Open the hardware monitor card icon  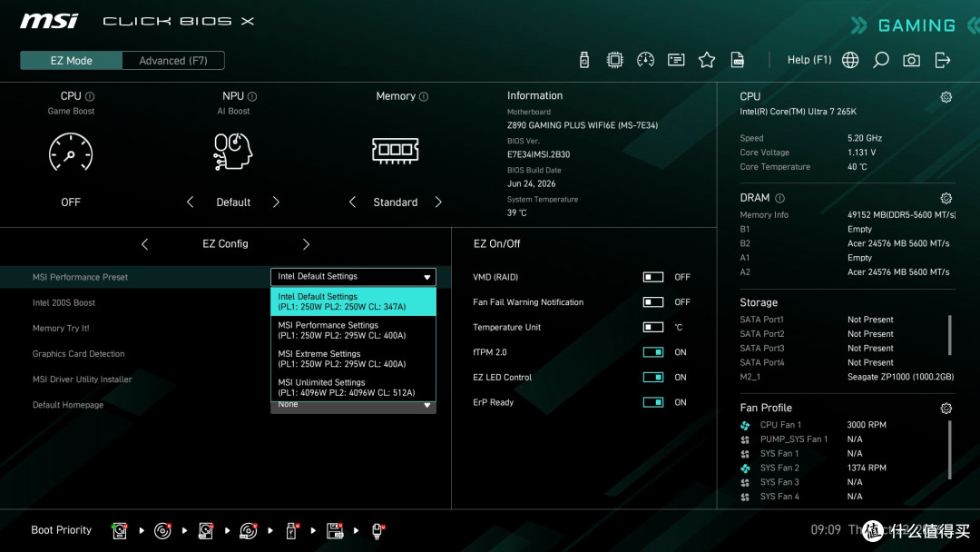[676, 60]
